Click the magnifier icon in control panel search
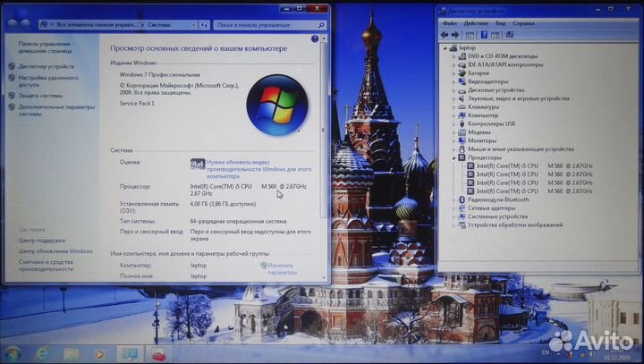 321,25
